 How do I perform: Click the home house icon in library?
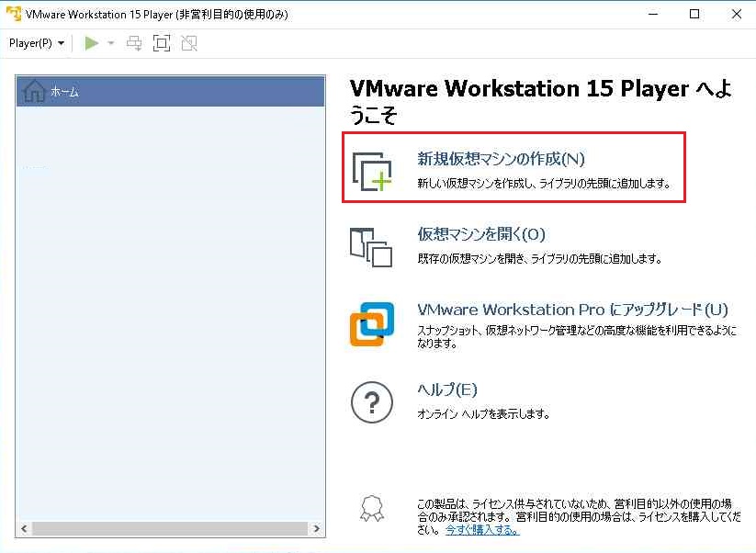pyautogui.click(x=34, y=91)
